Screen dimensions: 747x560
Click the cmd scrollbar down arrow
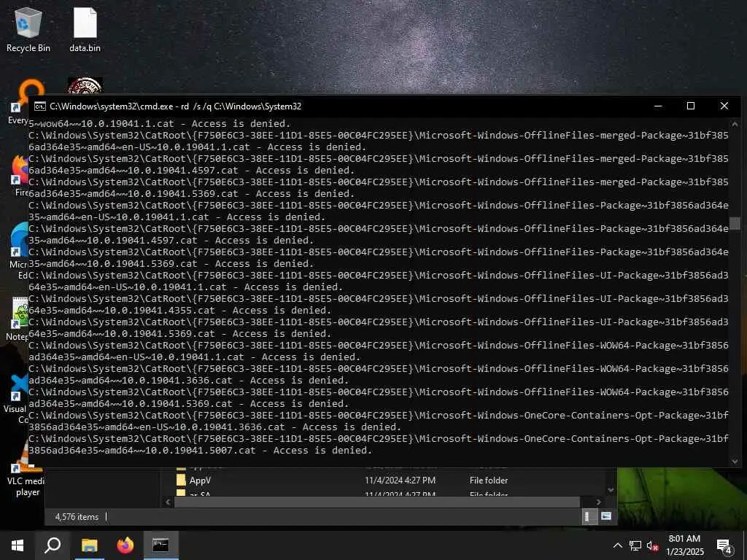(734, 461)
